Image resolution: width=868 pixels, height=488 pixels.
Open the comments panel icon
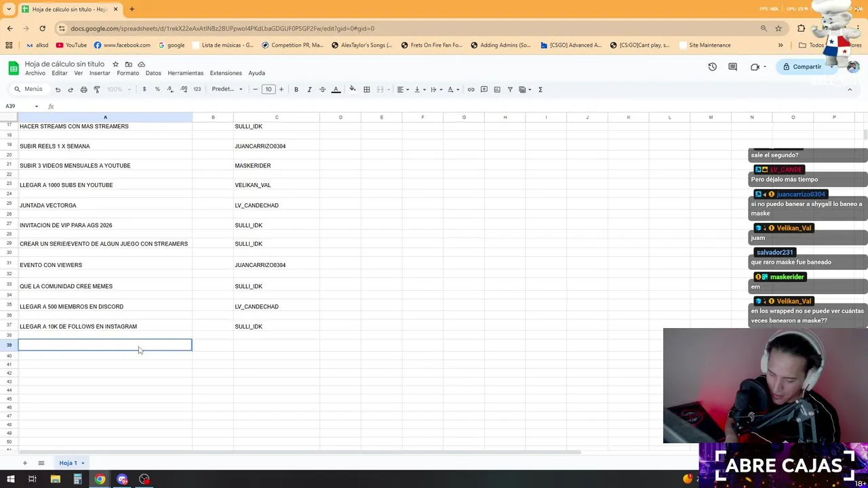click(x=732, y=66)
